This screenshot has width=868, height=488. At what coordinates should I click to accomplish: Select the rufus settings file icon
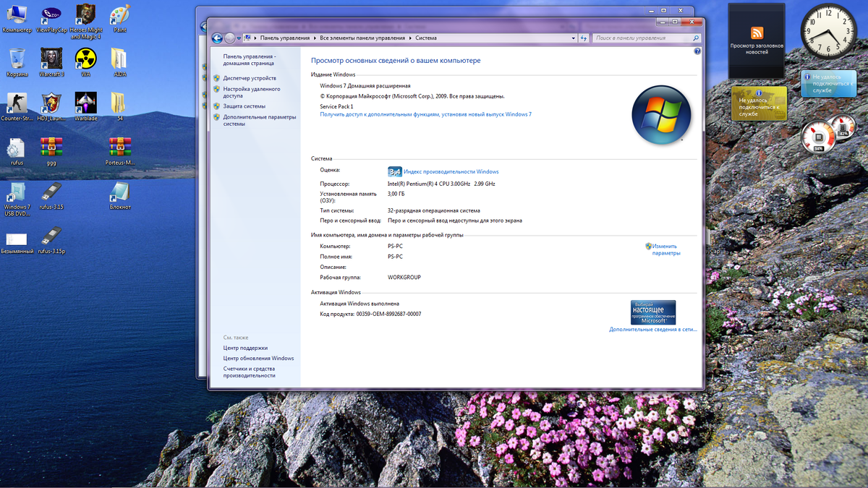pos(17,151)
